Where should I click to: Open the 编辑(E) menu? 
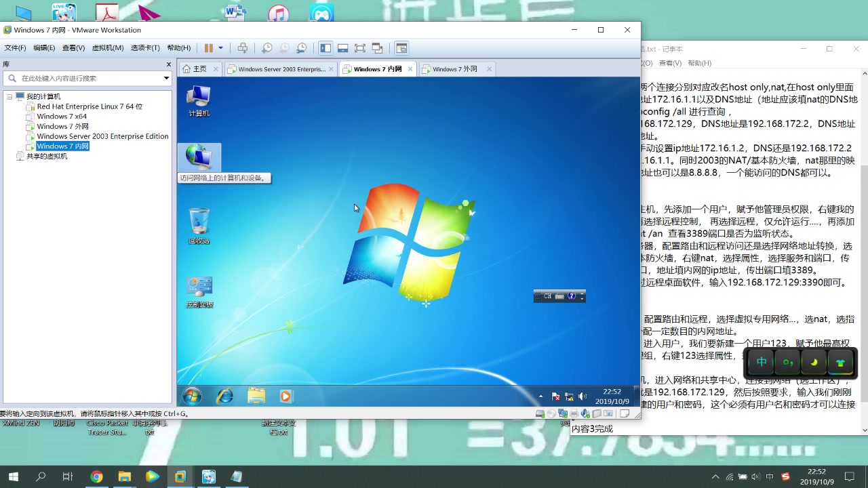tap(44, 48)
